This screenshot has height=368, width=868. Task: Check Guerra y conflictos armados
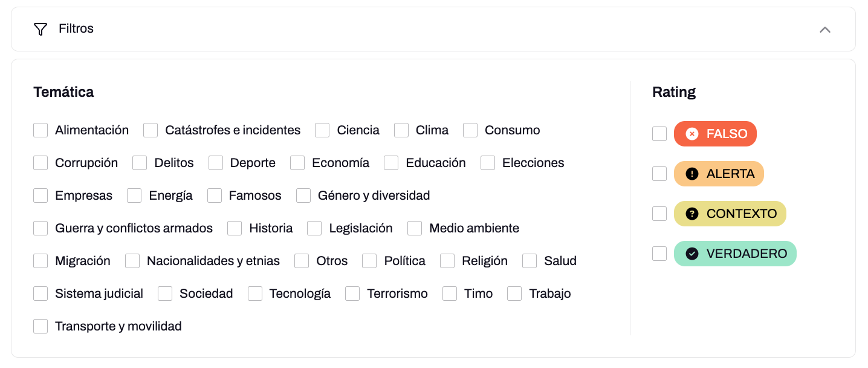[40, 228]
